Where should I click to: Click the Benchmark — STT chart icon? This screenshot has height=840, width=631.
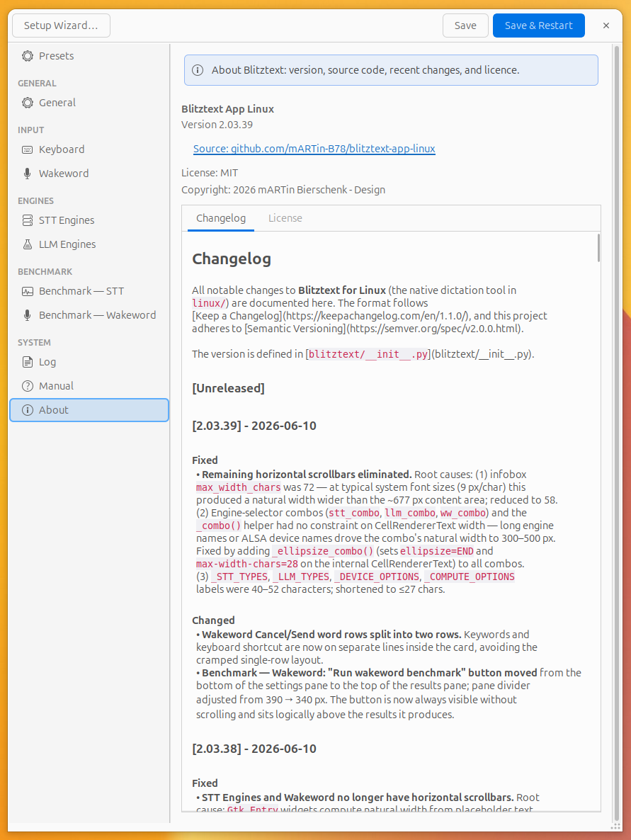28,291
